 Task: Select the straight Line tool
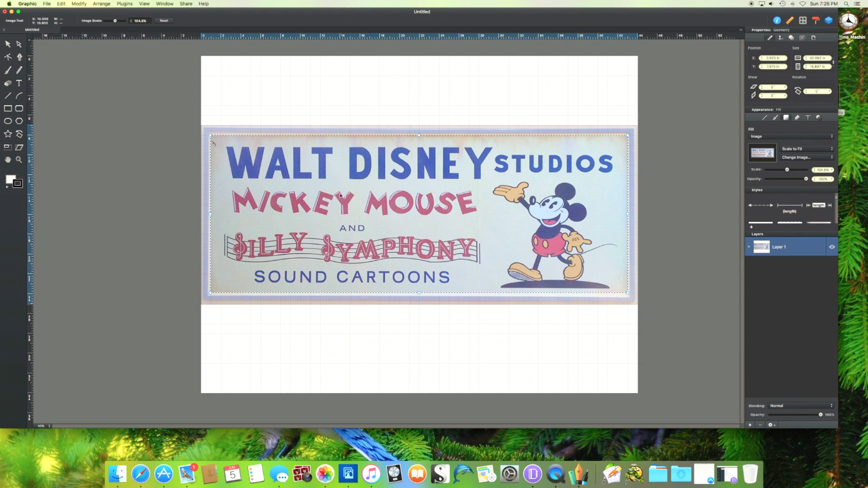coord(8,96)
